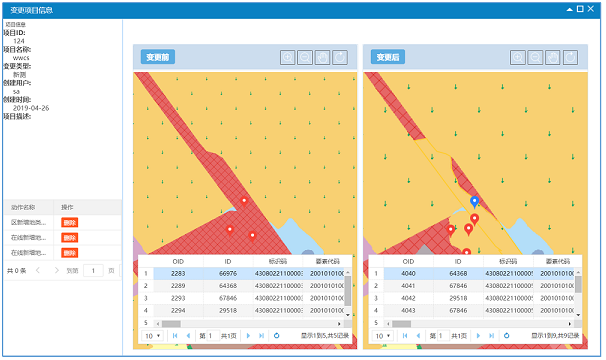
Task: Open page size dropdown in 变更后 table
Action: [383, 336]
